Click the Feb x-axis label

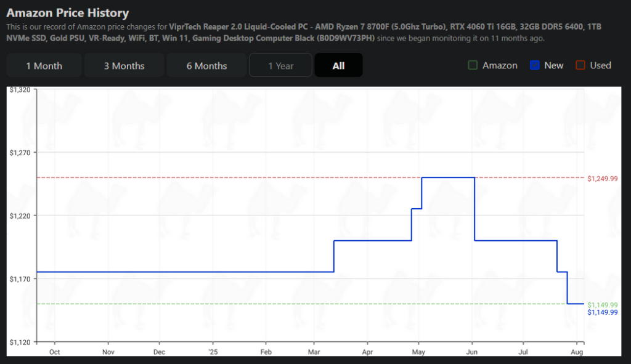pyautogui.click(x=266, y=352)
